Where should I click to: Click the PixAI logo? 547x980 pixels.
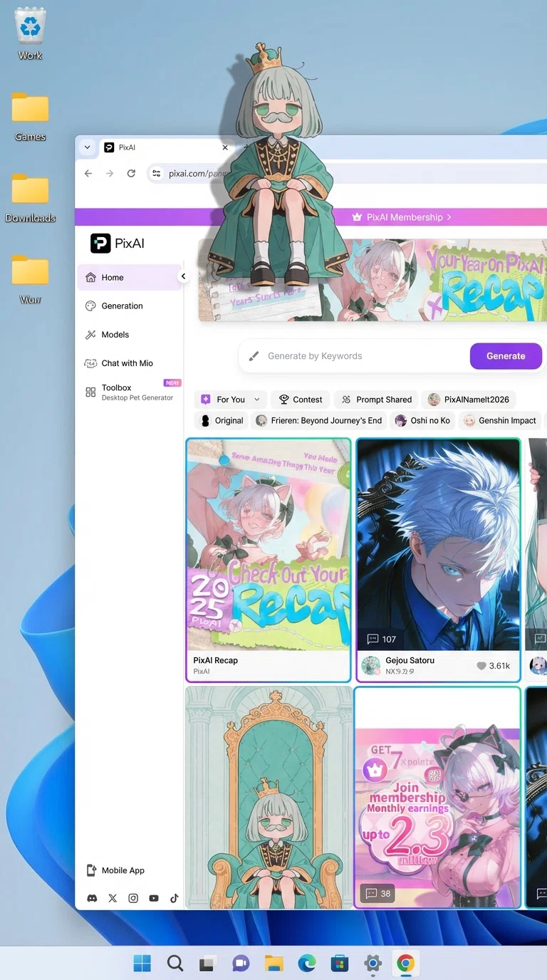coord(118,243)
